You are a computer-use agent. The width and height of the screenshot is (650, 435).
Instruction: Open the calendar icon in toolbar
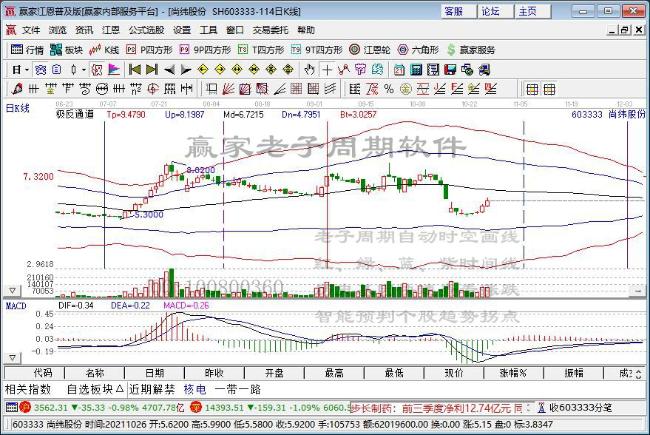click(399, 70)
